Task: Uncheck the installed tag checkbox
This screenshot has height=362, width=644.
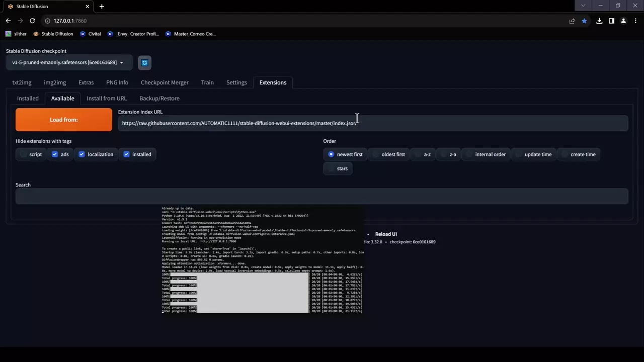Action: pos(126,154)
